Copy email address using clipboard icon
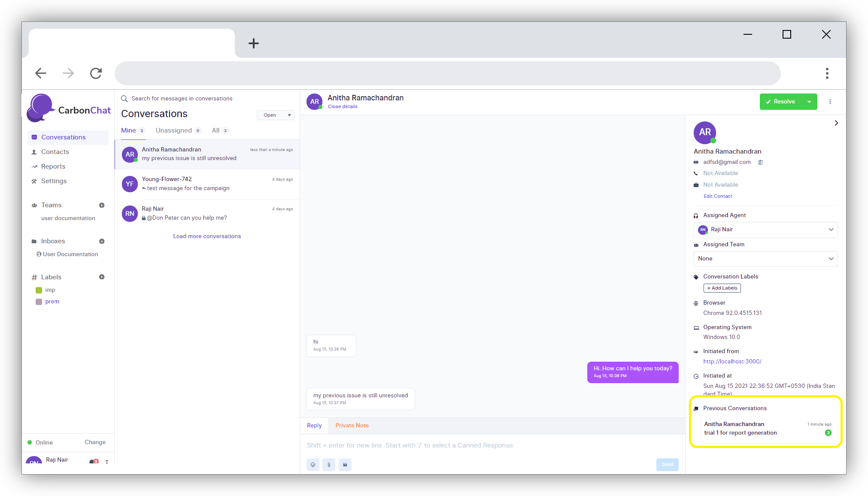This screenshot has width=868, height=496. [760, 162]
